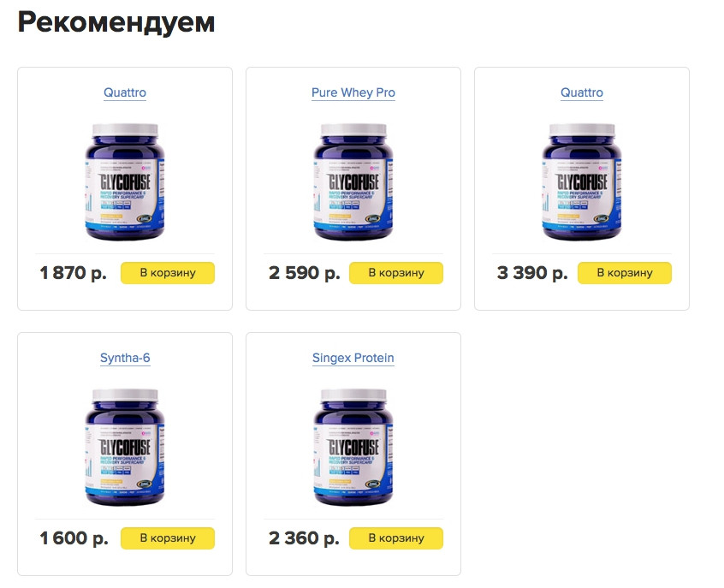724x588 pixels.
Task: Open the Syntha-6 product link
Action: pos(125,358)
